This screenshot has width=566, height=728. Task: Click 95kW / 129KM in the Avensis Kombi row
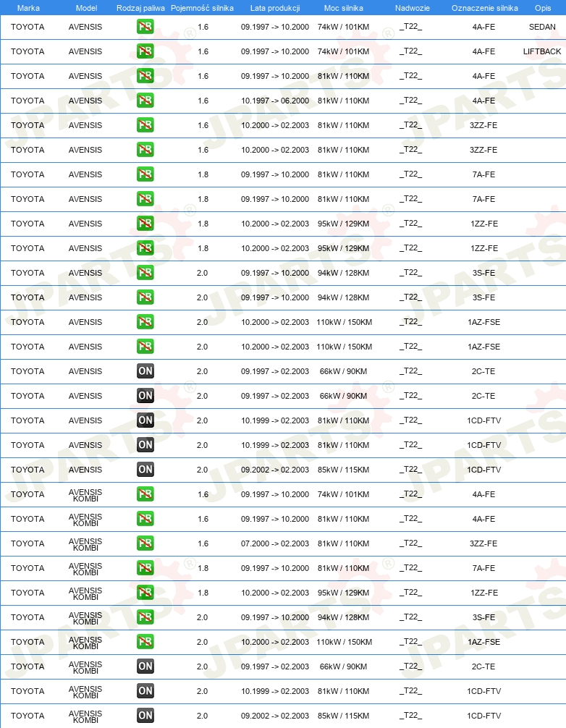[344, 593]
